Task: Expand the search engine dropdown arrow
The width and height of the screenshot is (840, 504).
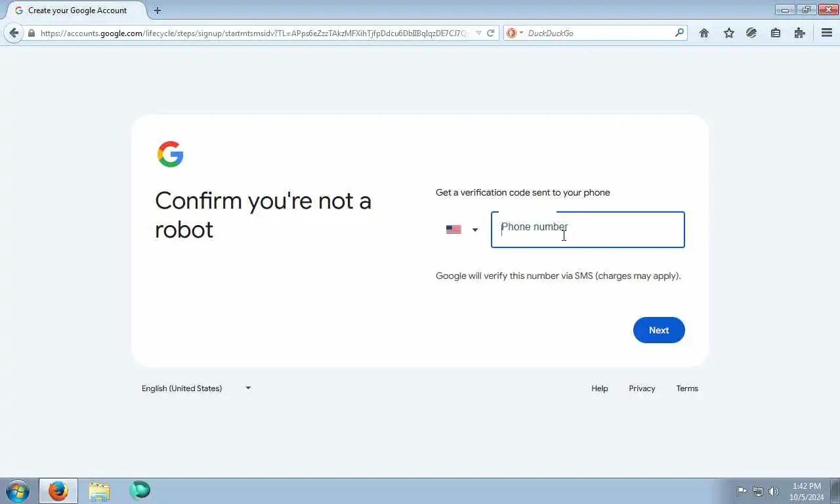Action: [x=522, y=33]
